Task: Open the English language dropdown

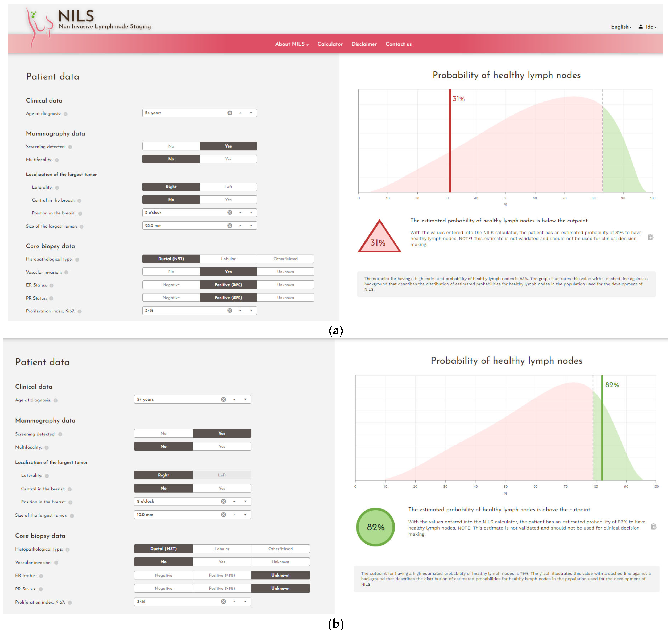Action: 621,27
